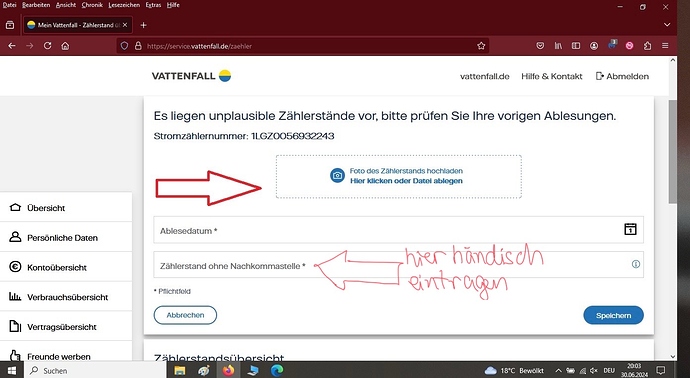Viewport: 690px width, 378px height.
Task: Open the Chronik menu
Action: (x=92, y=5)
